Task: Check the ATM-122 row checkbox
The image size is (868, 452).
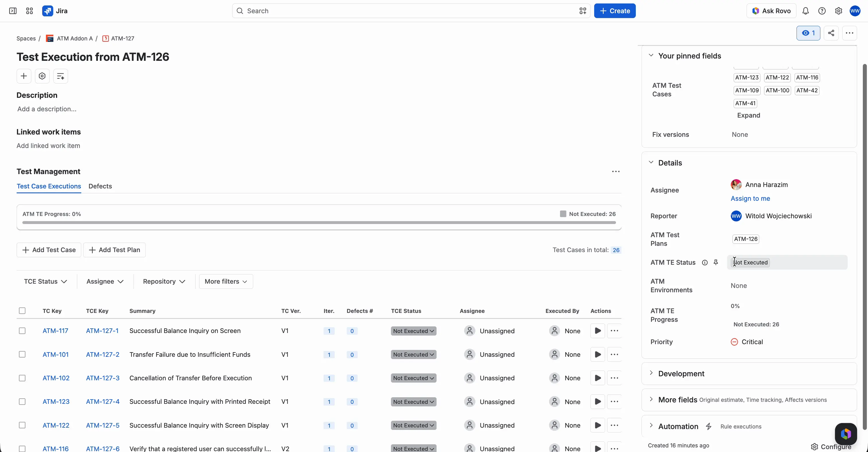Action: point(22,425)
